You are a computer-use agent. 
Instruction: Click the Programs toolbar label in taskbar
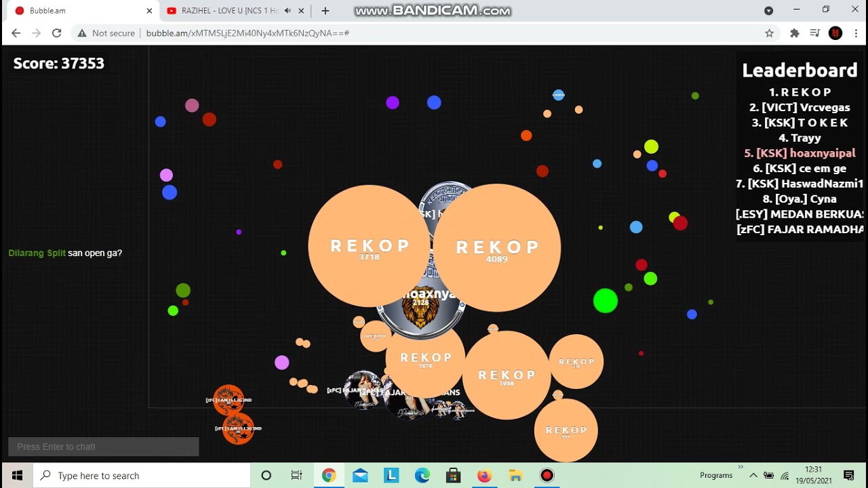pos(716,475)
